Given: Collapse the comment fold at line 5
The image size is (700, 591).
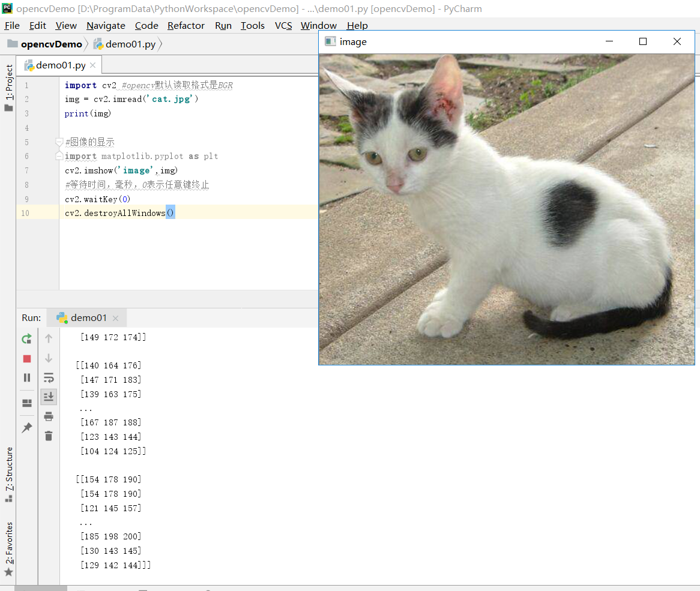Looking at the screenshot, I should pyautogui.click(x=59, y=142).
